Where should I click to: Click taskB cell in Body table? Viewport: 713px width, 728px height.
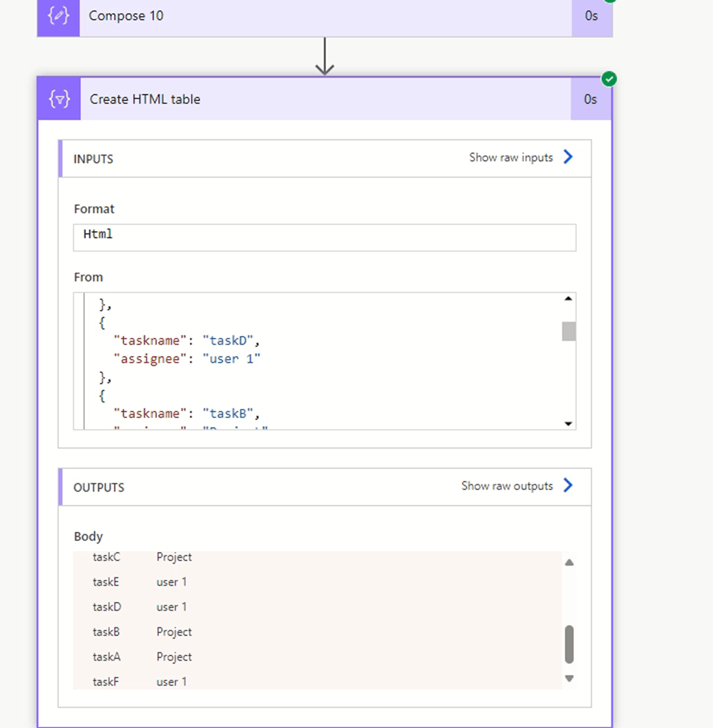(106, 632)
